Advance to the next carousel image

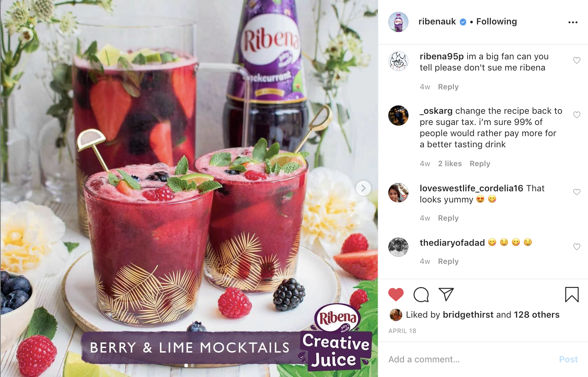[363, 188]
